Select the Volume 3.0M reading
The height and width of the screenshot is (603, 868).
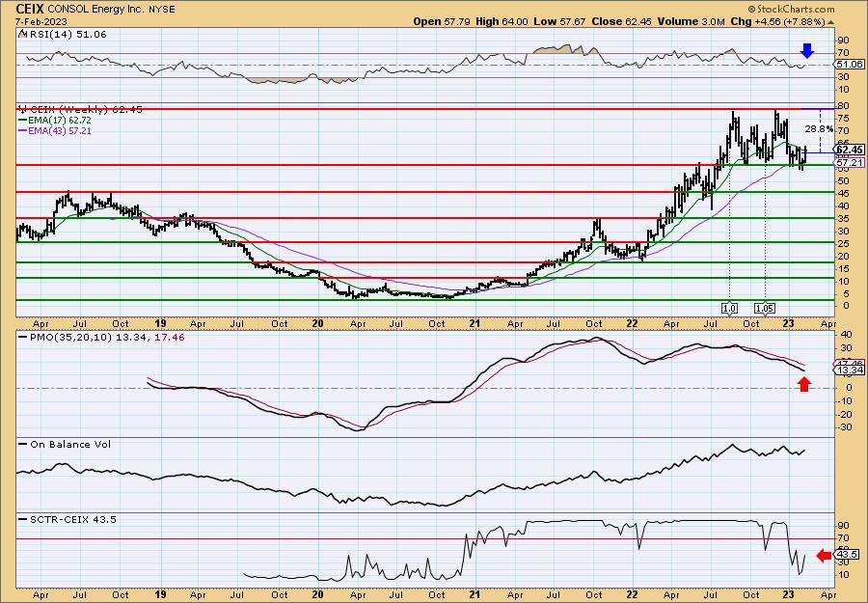pos(691,21)
